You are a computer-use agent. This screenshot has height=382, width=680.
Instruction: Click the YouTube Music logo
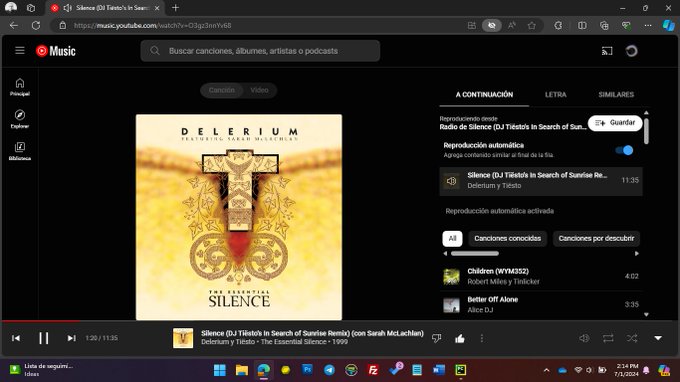(x=56, y=51)
